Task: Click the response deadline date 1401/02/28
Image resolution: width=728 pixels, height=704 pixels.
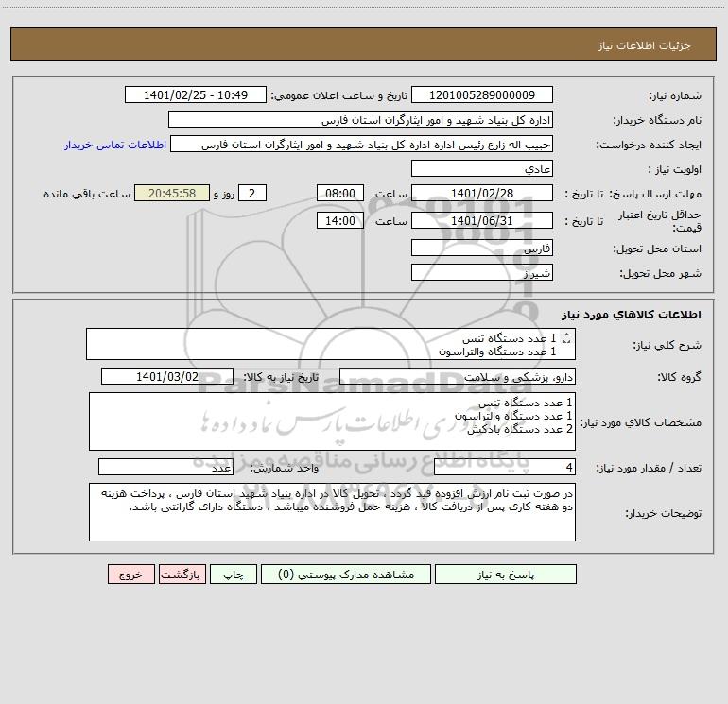Action: [x=482, y=193]
